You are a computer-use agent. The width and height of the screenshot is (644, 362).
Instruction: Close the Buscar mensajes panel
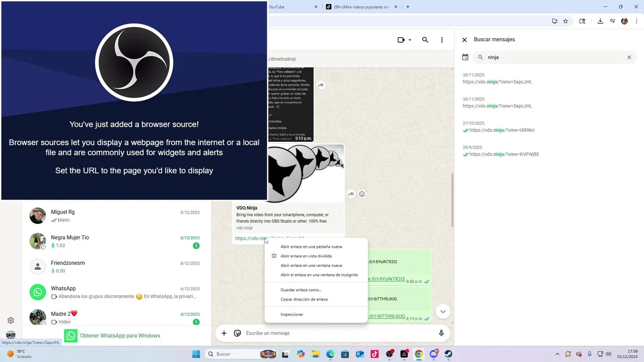click(464, 40)
